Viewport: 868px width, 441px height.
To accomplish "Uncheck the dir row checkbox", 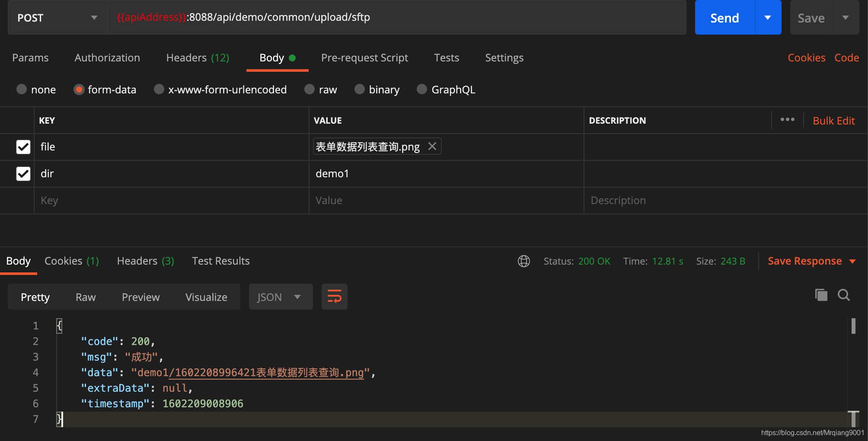I will point(23,174).
